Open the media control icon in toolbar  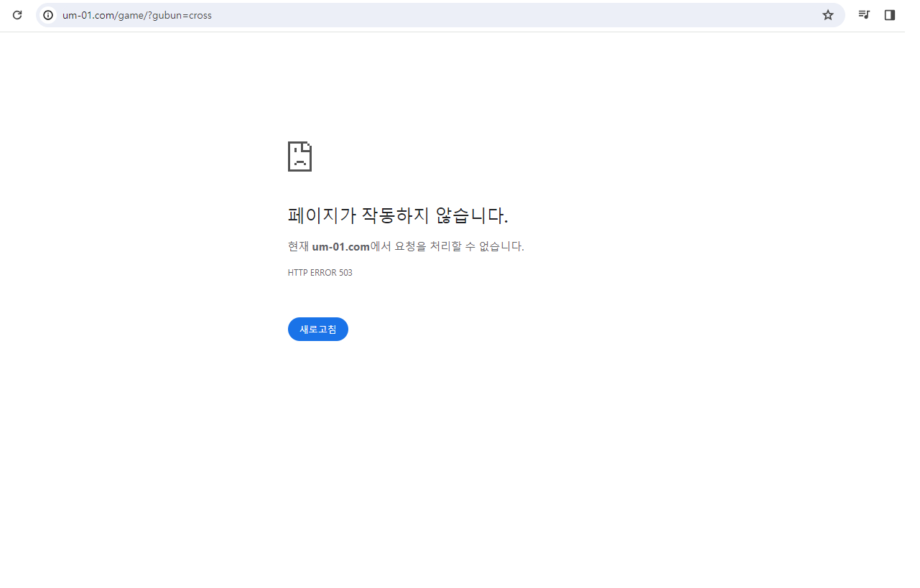coord(864,14)
